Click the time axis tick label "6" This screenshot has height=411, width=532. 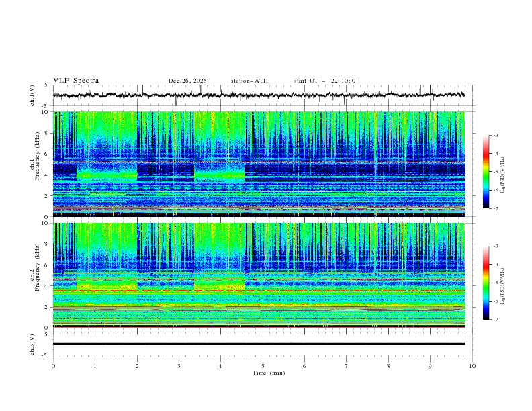[x=304, y=366]
